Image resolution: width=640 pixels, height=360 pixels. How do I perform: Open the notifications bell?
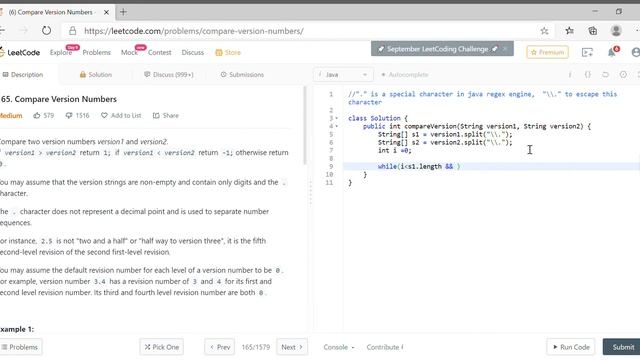(611, 52)
